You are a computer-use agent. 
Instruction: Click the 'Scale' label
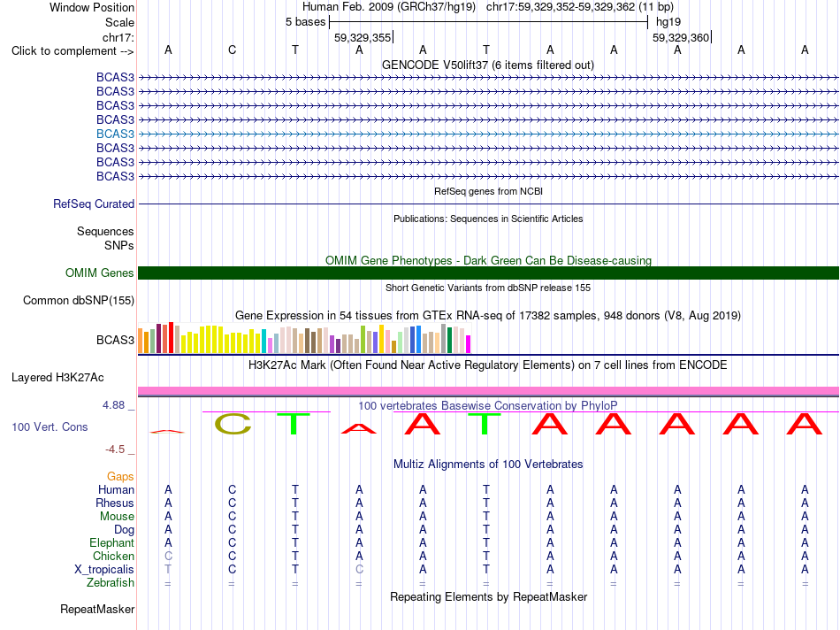pos(119,22)
